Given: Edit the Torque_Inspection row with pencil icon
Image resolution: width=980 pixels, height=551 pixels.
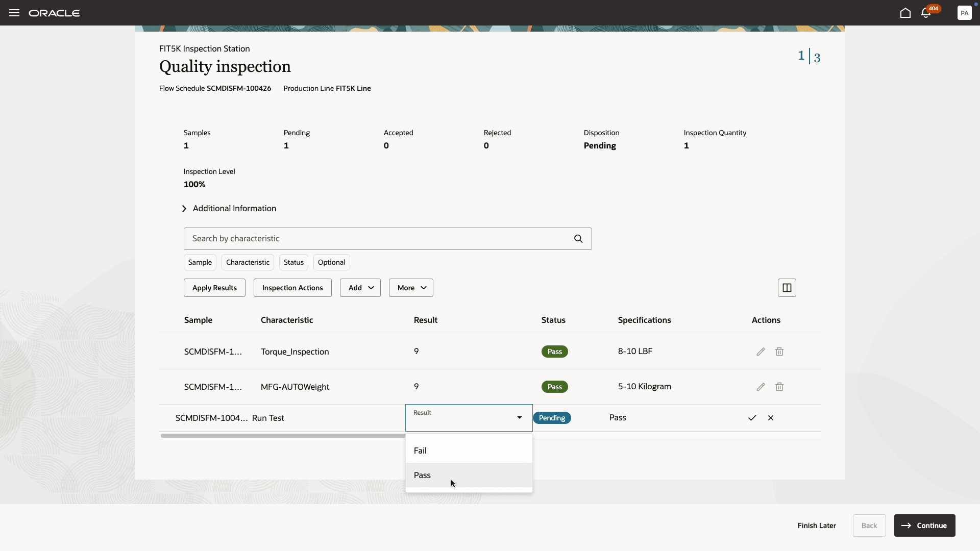Looking at the screenshot, I should (x=761, y=352).
